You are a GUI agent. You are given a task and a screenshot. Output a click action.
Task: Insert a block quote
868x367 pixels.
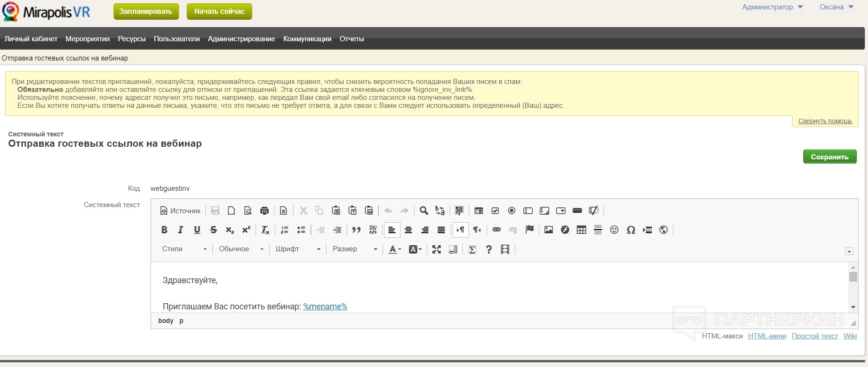coord(356,230)
